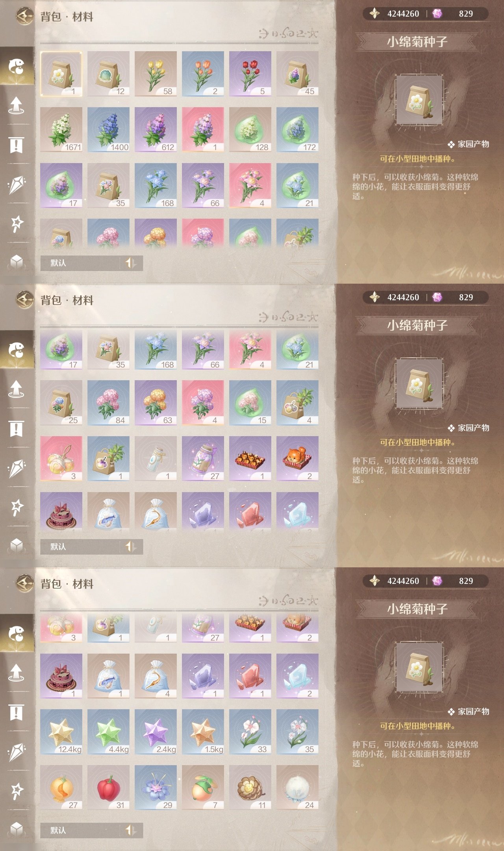The height and width of the screenshot is (851, 504).
Task: Choose the pinecone item with count 11
Action: point(250,788)
